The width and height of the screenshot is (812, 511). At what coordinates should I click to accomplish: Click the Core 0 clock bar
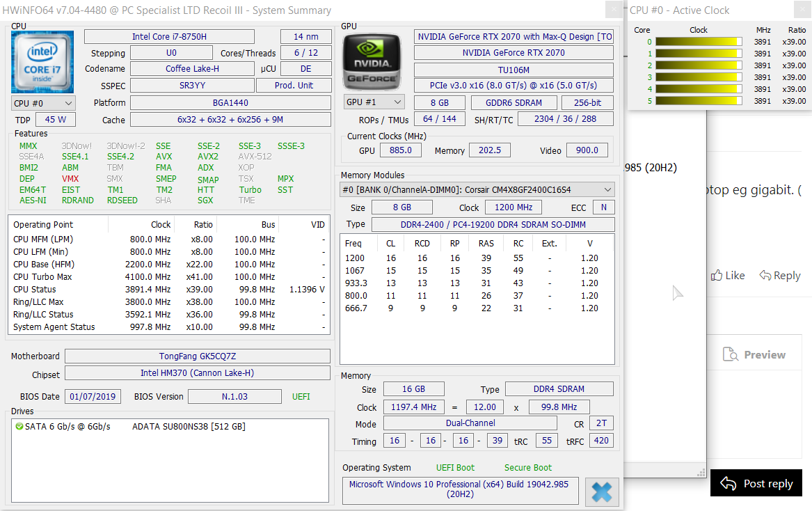point(699,42)
